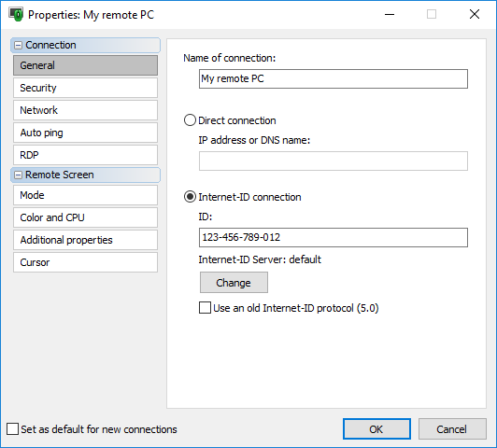Go to Color and CPU page

85,217
